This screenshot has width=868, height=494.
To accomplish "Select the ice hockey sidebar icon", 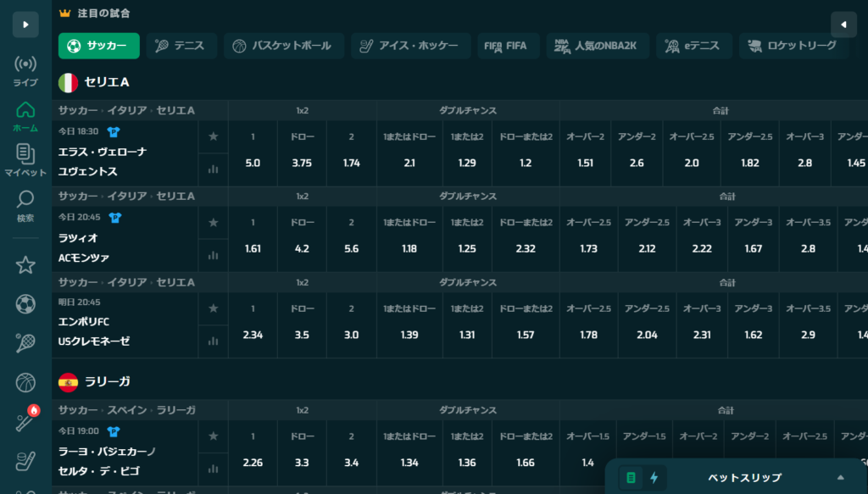I will click(x=25, y=461).
